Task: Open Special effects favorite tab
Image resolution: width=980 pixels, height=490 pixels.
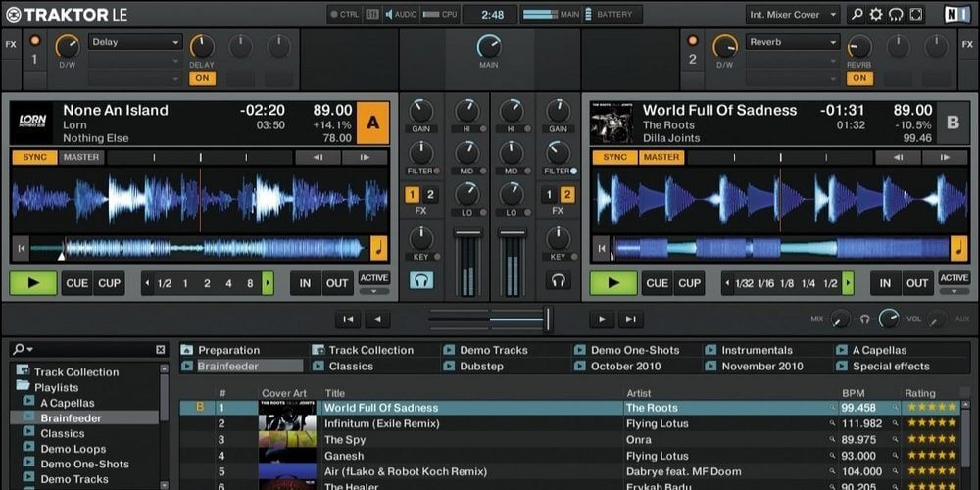Action: [891, 367]
